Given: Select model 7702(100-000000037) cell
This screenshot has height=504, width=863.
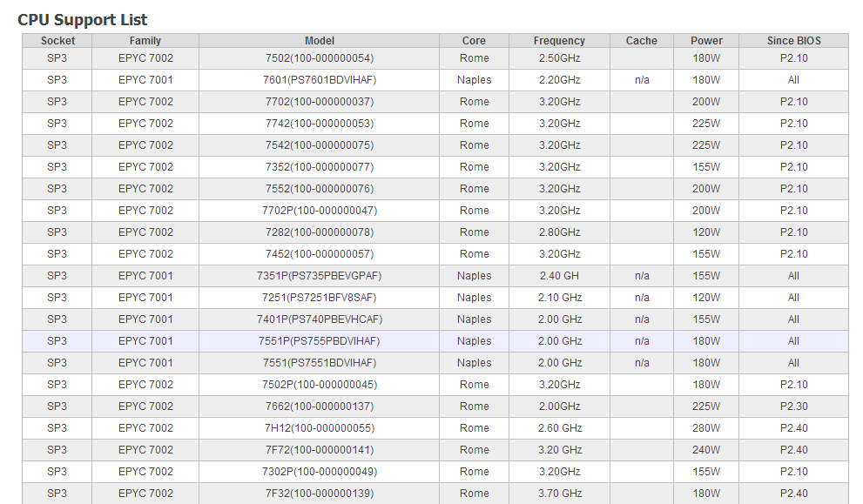Looking at the screenshot, I should [320, 102].
